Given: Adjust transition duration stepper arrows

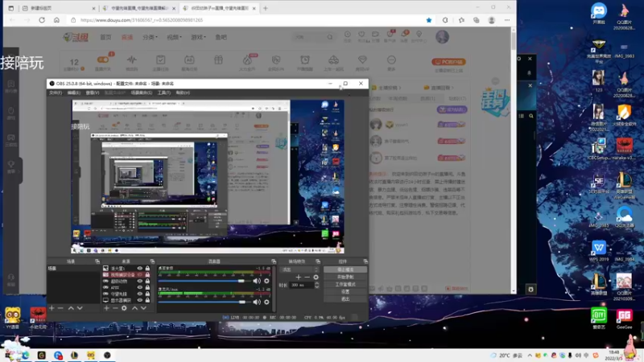Looking at the screenshot, I should [316, 285].
